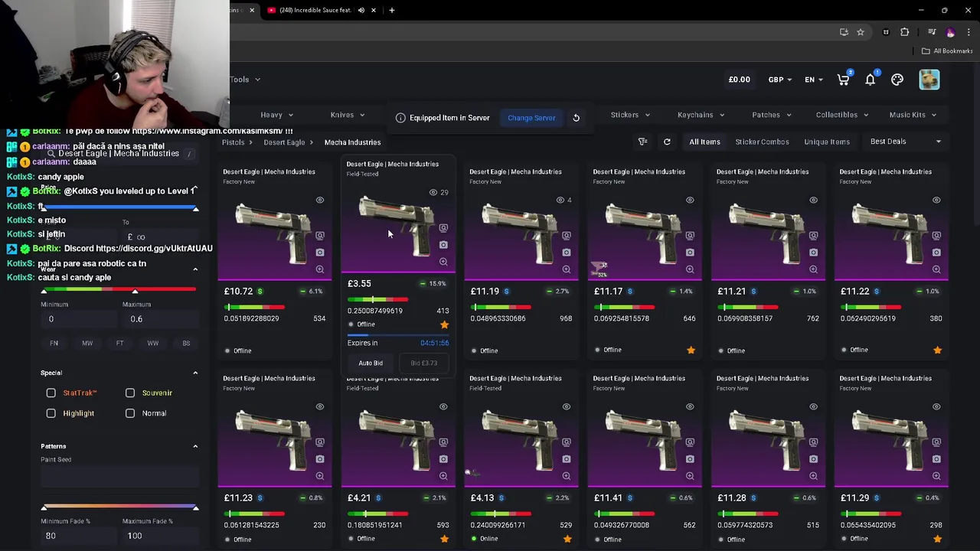
Task: Click the Maximum wear input showing 0.6
Action: coord(159,319)
